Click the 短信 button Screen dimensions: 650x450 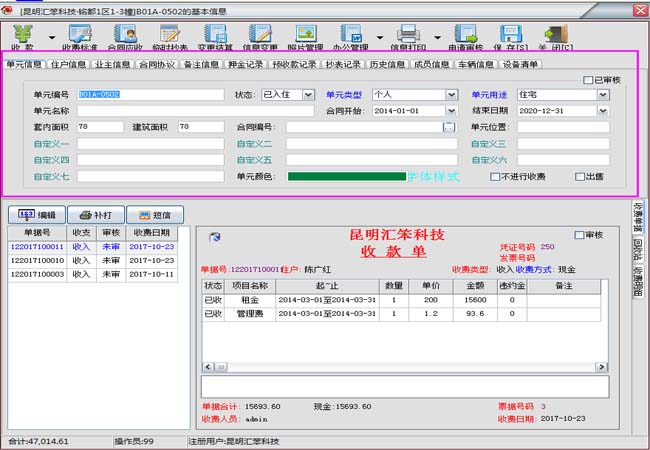pyautogui.click(x=155, y=215)
